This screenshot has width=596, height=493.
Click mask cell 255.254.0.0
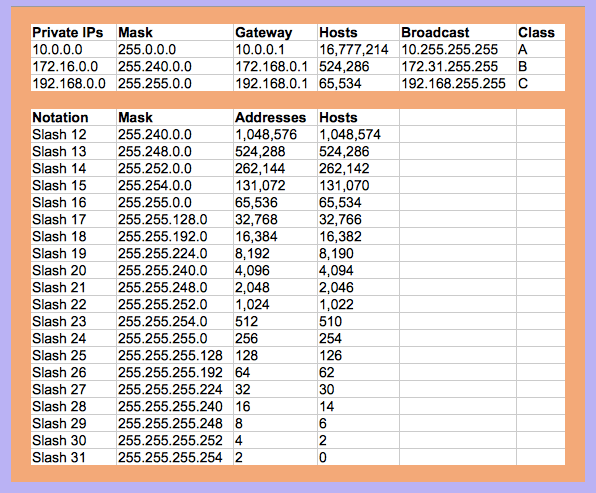click(175, 185)
